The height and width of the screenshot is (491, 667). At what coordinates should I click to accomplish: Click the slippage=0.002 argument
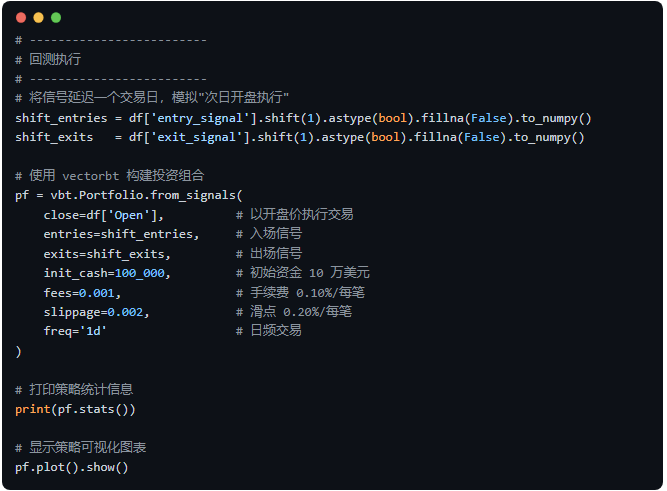tap(96, 311)
